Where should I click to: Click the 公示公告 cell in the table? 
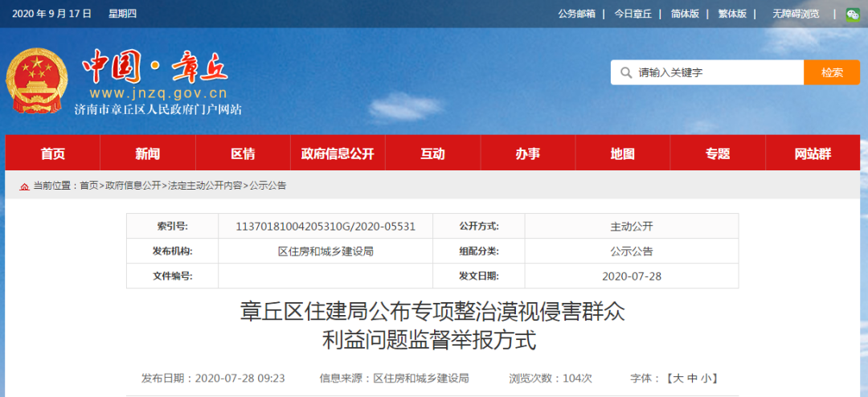coord(632,252)
